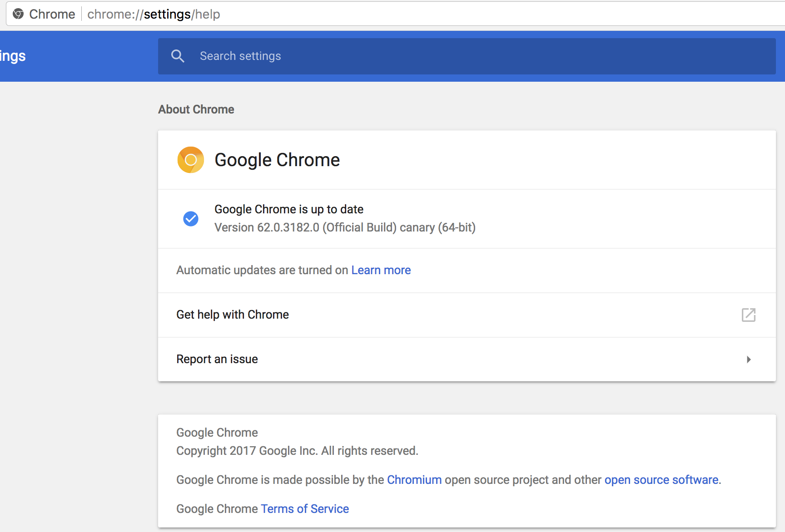Click the Chrome Canary logo icon

click(191, 160)
